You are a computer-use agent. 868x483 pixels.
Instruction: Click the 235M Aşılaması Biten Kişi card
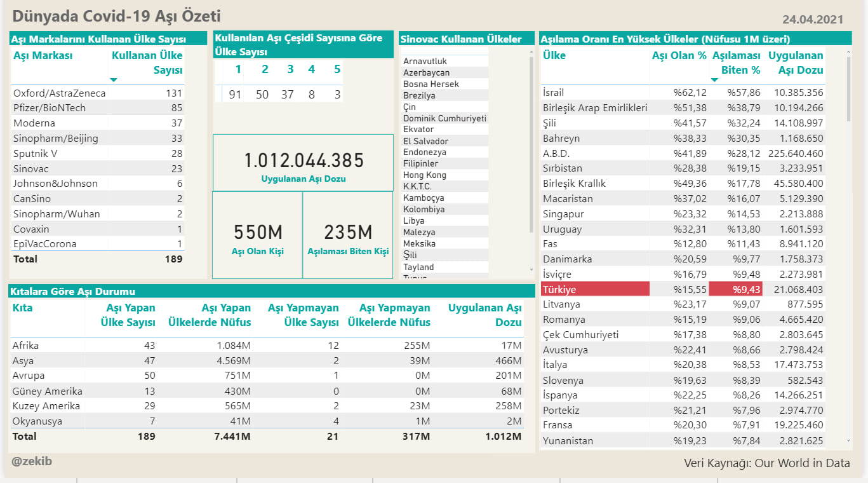pos(348,235)
